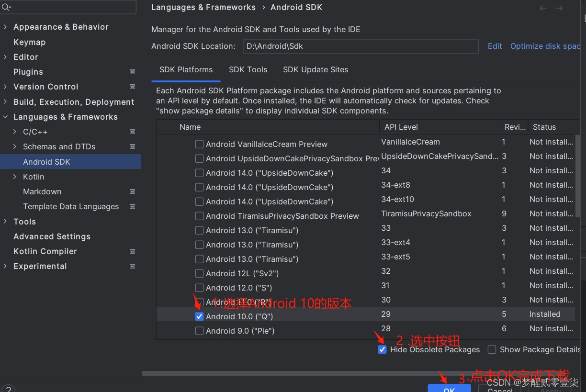Click API level 29 cell

click(x=386, y=314)
